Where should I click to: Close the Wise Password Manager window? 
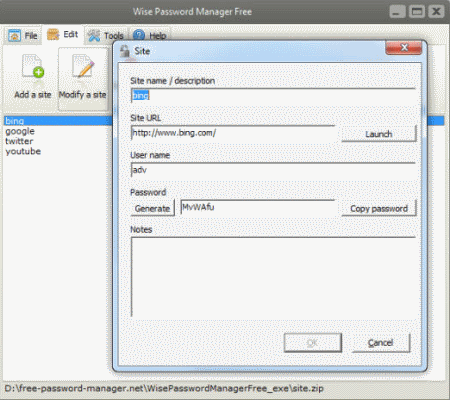(x=436, y=12)
